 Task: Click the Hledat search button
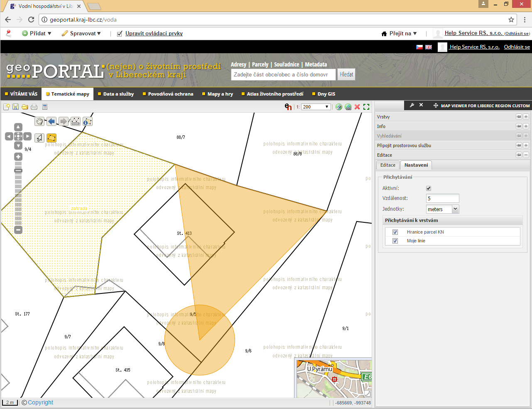[x=346, y=74]
